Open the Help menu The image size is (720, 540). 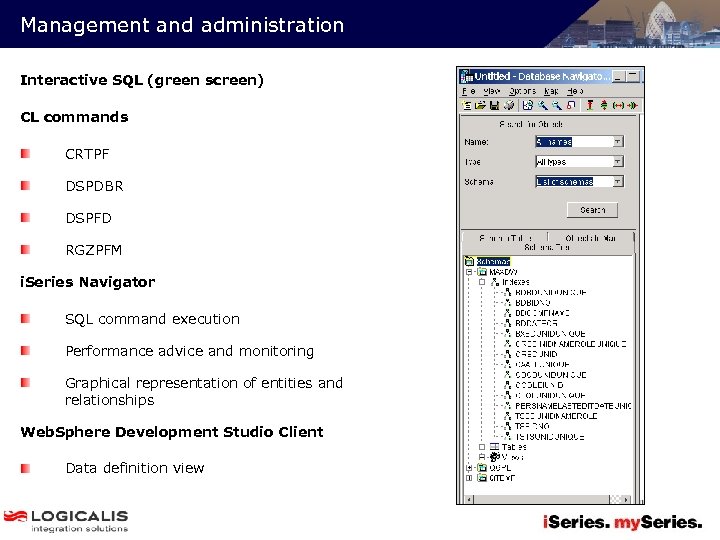tap(575, 91)
